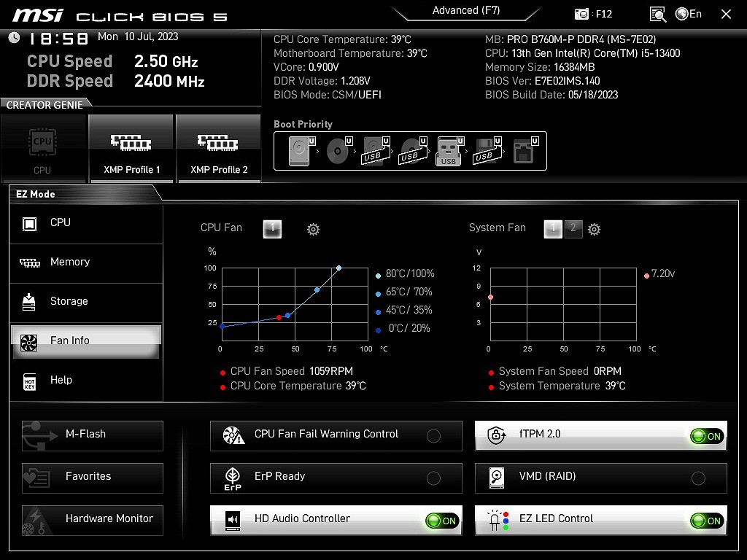Click the 18:58 system time
Image resolution: width=747 pixels, height=560 pixels.
click(58, 39)
